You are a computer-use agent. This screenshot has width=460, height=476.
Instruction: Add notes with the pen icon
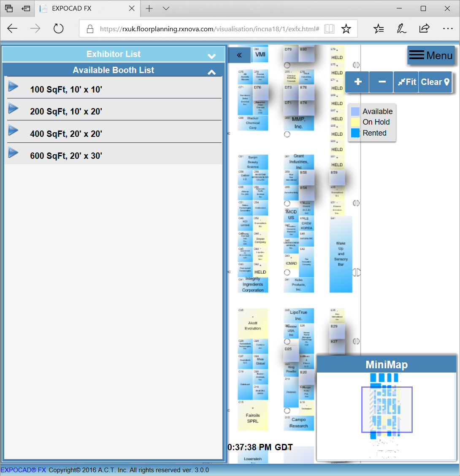[x=401, y=29]
